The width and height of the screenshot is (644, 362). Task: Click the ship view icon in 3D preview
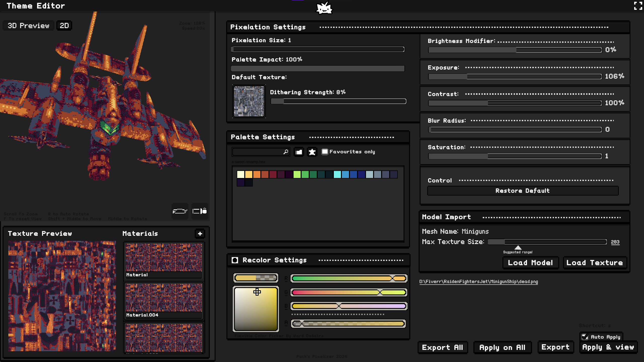tap(180, 211)
